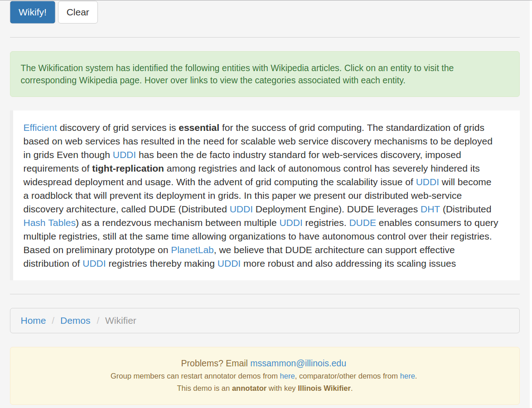Click the bold word 'essential'
This screenshot has height=408, width=532.
pos(199,128)
